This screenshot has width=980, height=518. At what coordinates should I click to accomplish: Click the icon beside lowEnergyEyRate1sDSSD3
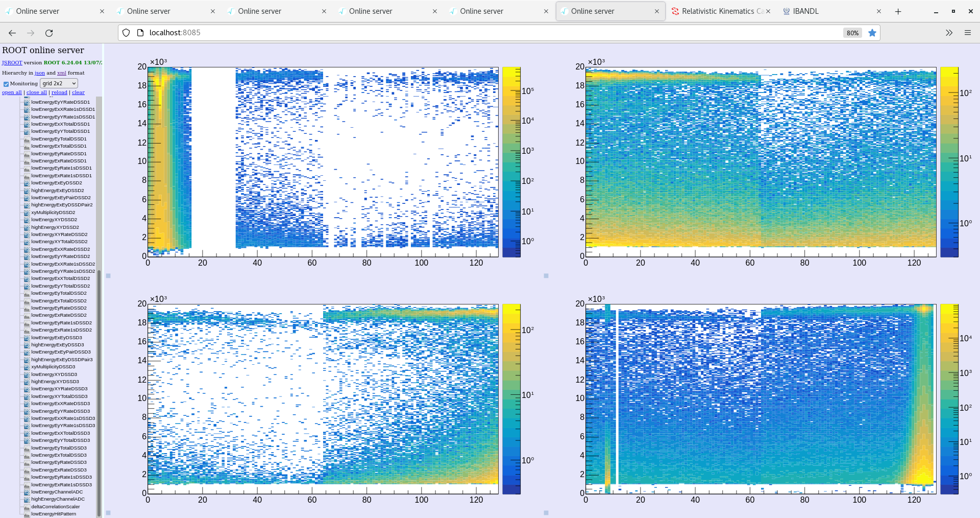tap(27, 477)
